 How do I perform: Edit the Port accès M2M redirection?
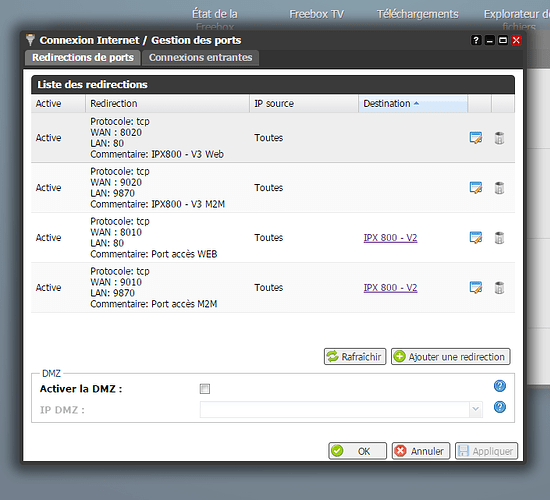[x=476, y=287]
